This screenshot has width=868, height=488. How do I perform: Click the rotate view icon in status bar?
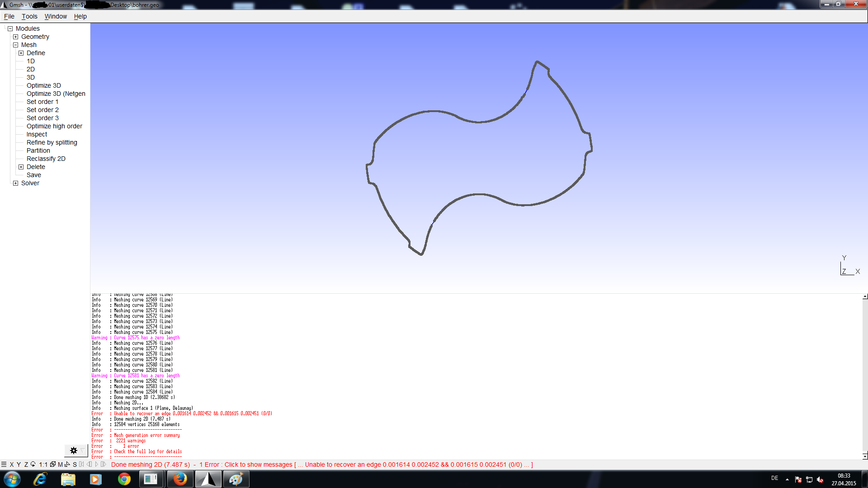coord(33,465)
